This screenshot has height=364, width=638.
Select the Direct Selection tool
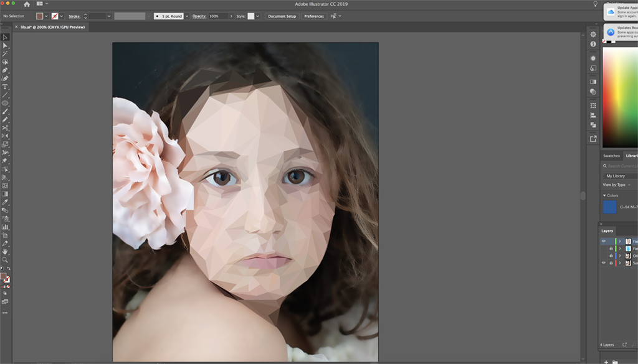tap(5, 45)
